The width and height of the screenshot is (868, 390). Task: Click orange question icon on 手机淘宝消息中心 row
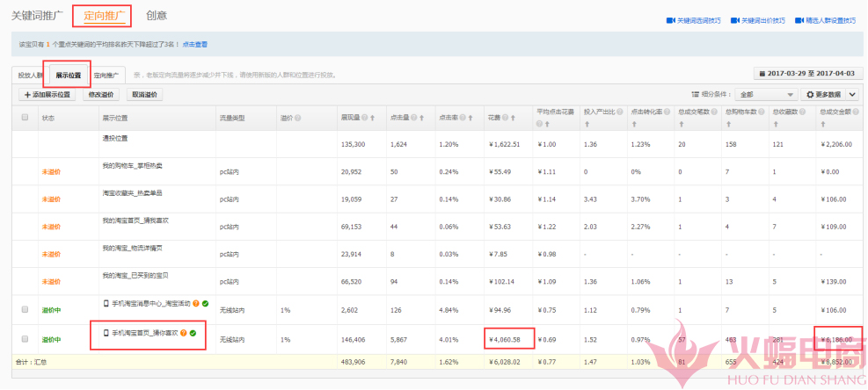196,303
